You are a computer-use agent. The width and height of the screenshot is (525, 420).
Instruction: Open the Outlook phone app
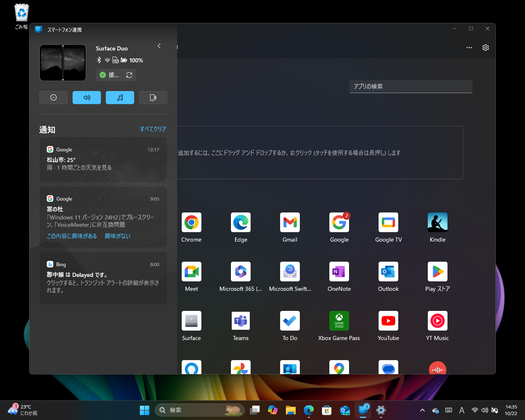coord(388,272)
